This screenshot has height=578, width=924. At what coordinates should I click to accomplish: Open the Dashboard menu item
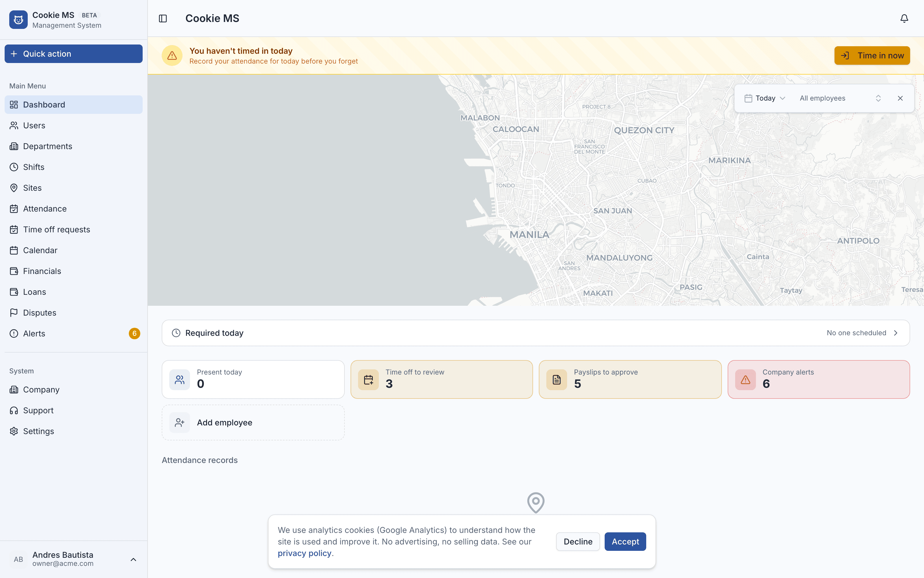(74, 105)
